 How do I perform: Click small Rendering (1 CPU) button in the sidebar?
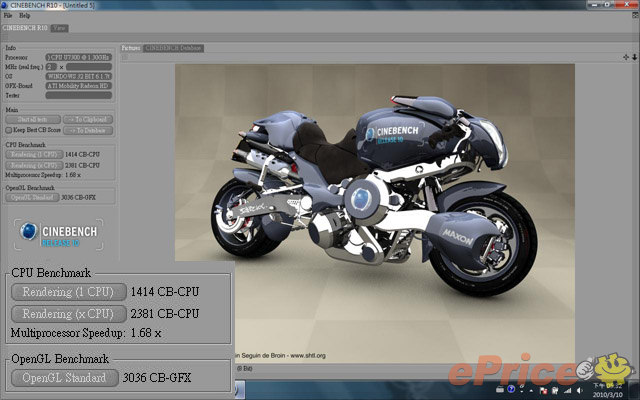click(x=34, y=155)
